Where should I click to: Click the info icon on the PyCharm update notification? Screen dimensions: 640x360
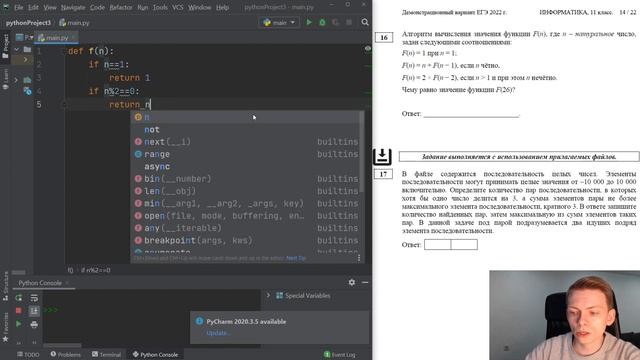(199, 321)
